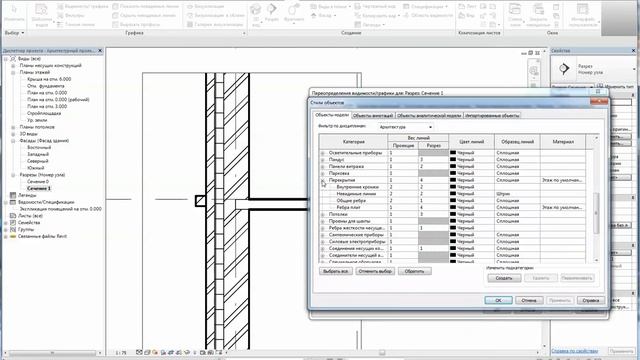Viewport: 640px width, 360px height.
Task: Open the Выбор panel dropdown
Action: (15, 33)
